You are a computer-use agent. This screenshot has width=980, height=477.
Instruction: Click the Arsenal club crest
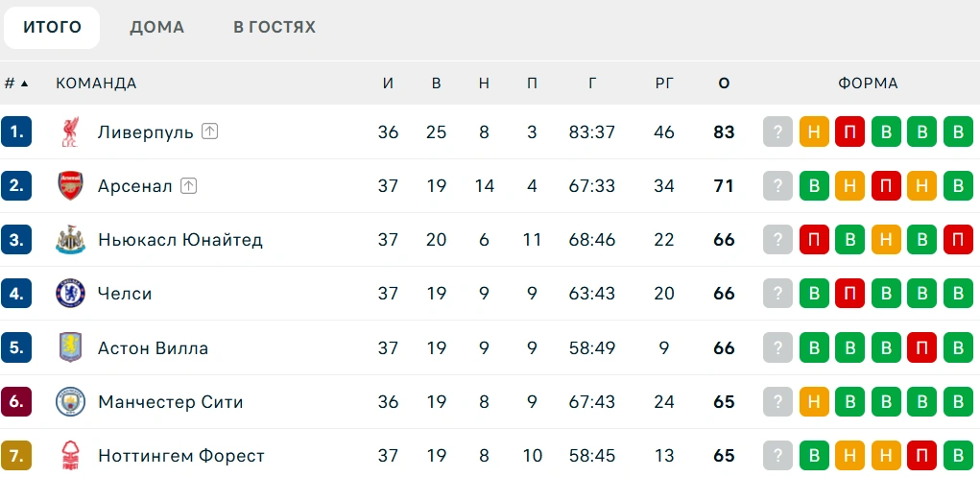70,185
